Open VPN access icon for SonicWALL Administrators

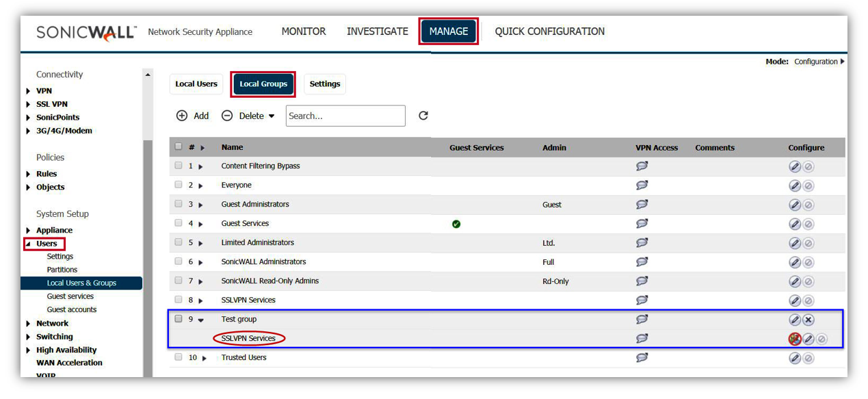coord(642,261)
